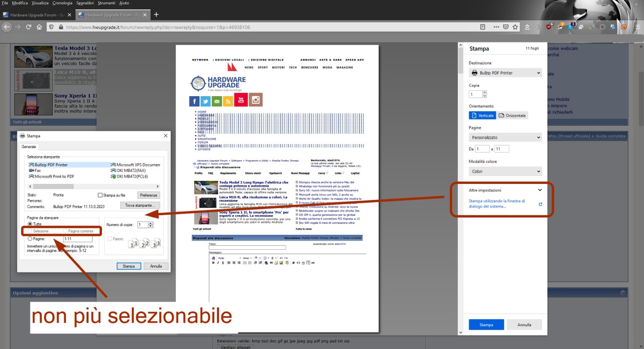This screenshot has width=644, height=349.
Task: Open the Destinazione printer dropdown
Action: [505, 73]
